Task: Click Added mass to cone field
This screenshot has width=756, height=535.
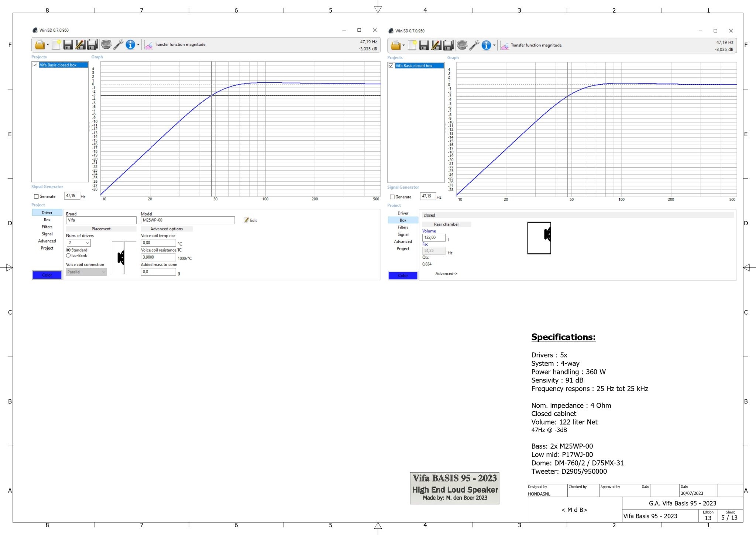Action: click(x=158, y=272)
